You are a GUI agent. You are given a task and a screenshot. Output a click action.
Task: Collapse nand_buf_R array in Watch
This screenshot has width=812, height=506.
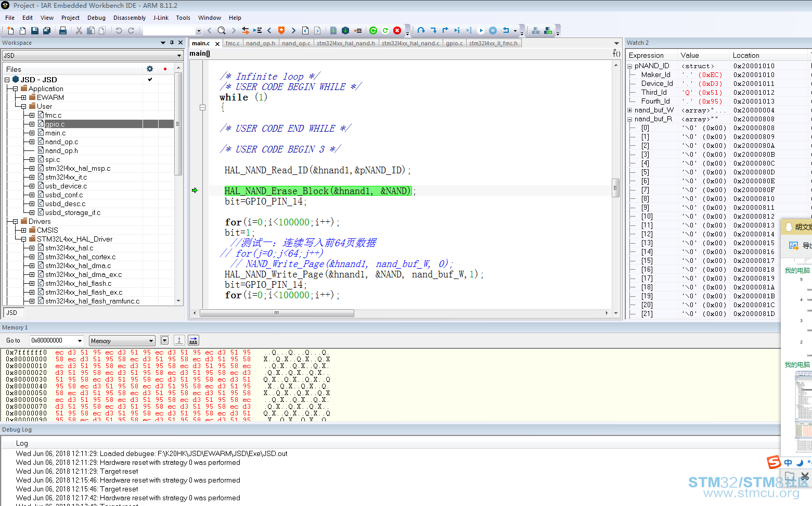(x=630, y=119)
